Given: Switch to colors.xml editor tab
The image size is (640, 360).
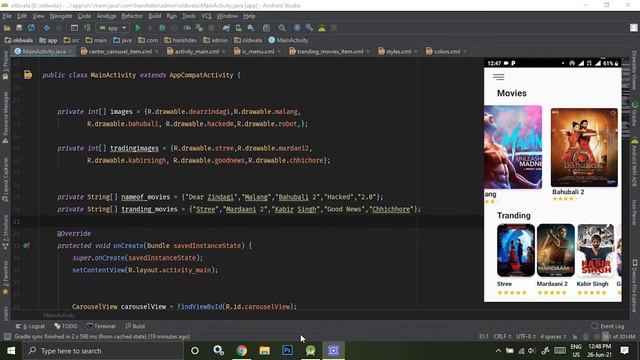Looking at the screenshot, I should (447, 51).
